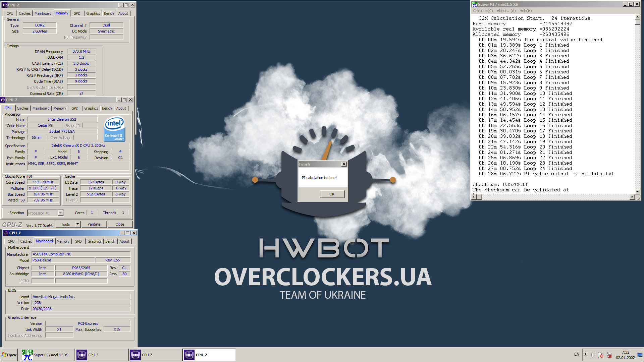Click the left arrow of Super PI horizontal scrollbar
Image resolution: width=644 pixels, height=362 pixels.
coord(474,197)
